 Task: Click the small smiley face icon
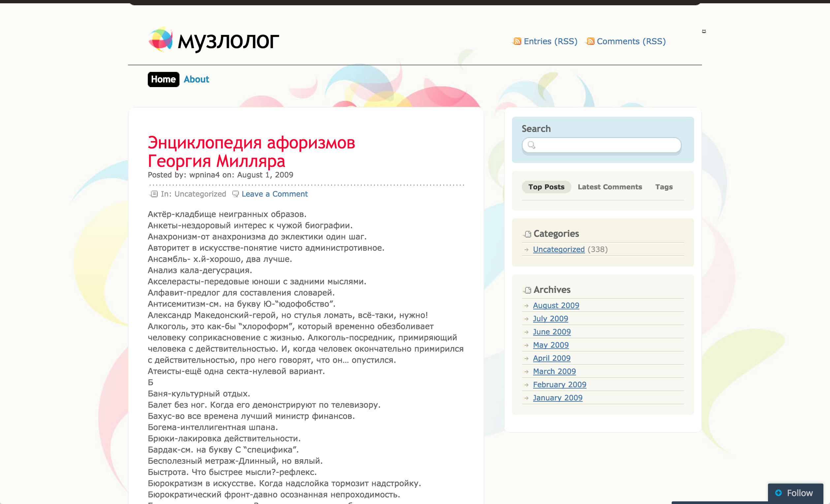704,31
